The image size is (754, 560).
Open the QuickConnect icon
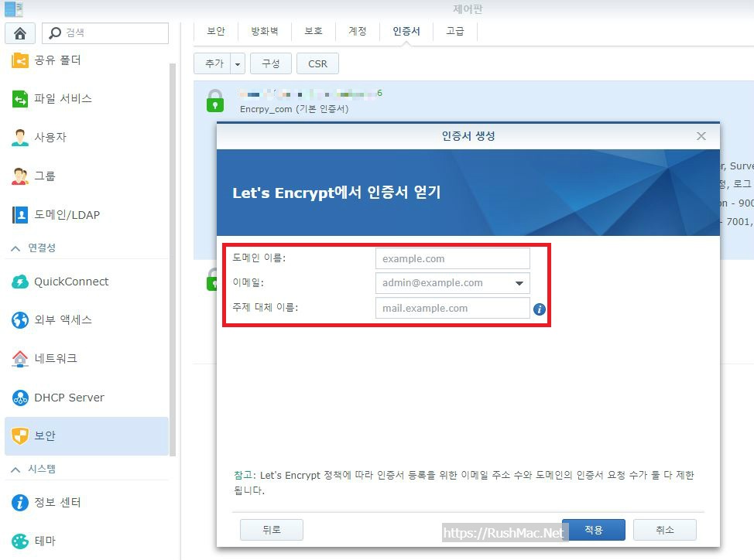point(19,282)
